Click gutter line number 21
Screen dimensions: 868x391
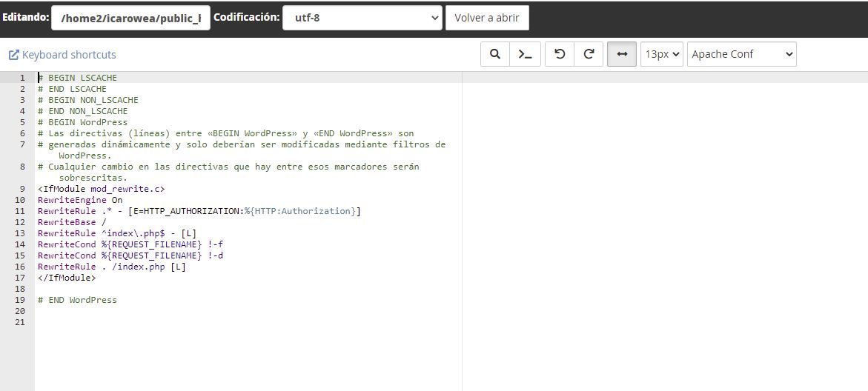point(20,322)
